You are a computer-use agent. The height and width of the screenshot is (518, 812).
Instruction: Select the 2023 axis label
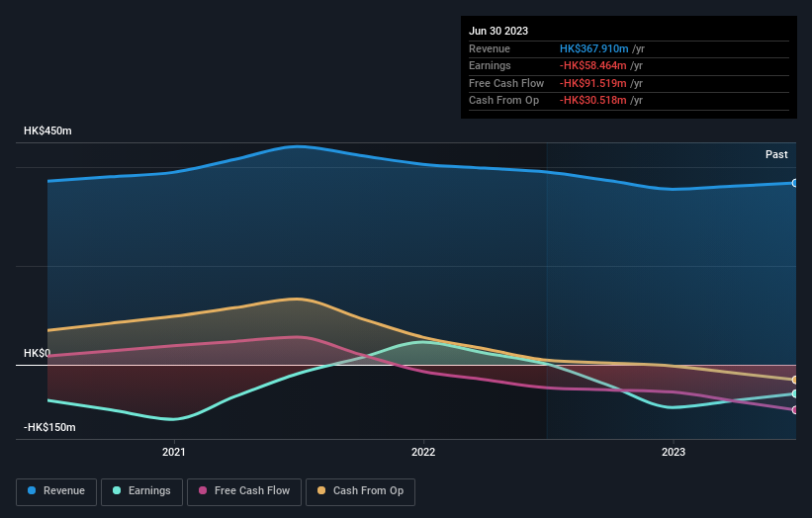coord(674,452)
